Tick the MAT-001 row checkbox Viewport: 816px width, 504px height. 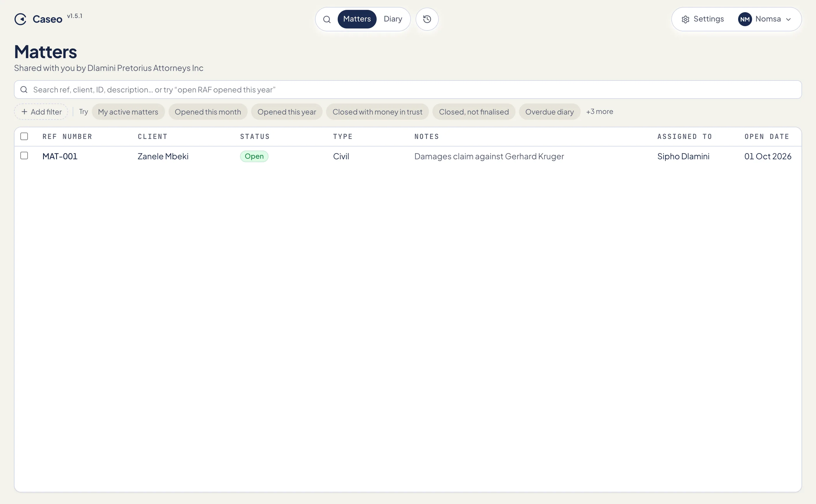point(24,156)
